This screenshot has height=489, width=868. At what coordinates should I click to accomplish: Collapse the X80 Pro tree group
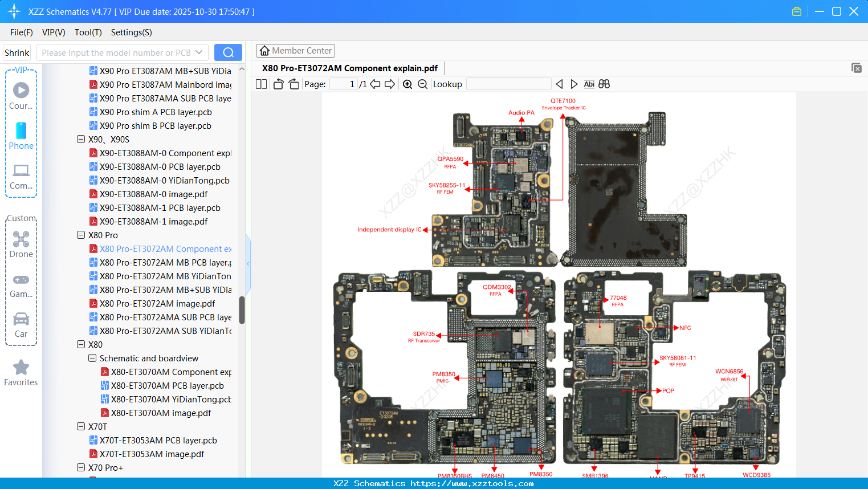tap(81, 235)
